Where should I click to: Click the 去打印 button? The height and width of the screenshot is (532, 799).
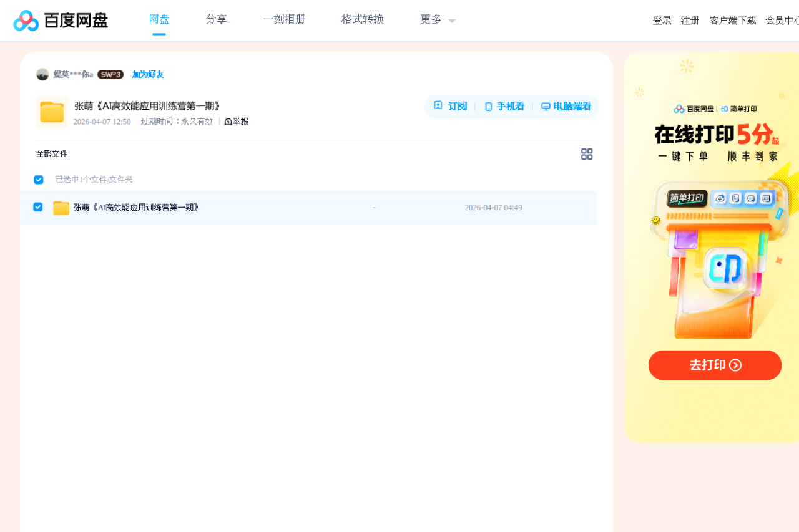point(715,365)
